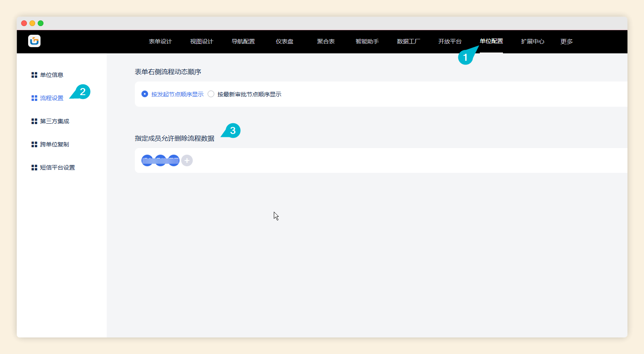Click the first member avatar circle

tap(147, 160)
